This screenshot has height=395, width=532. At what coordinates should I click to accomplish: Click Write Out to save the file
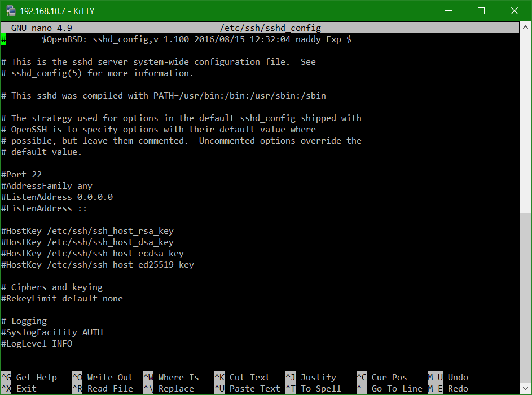click(109, 377)
